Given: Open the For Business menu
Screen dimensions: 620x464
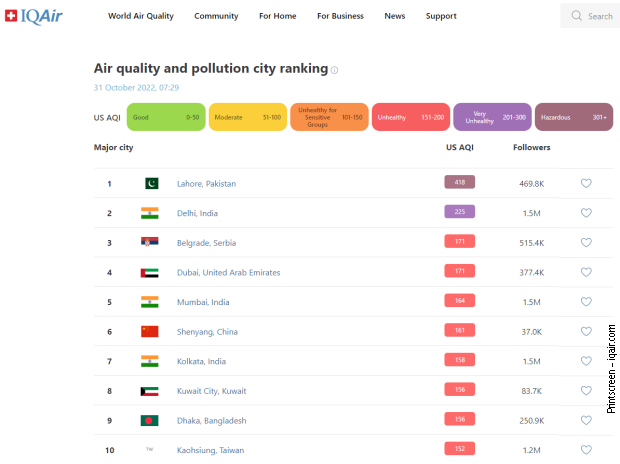Looking at the screenshot, I should [x=340, y=16].
